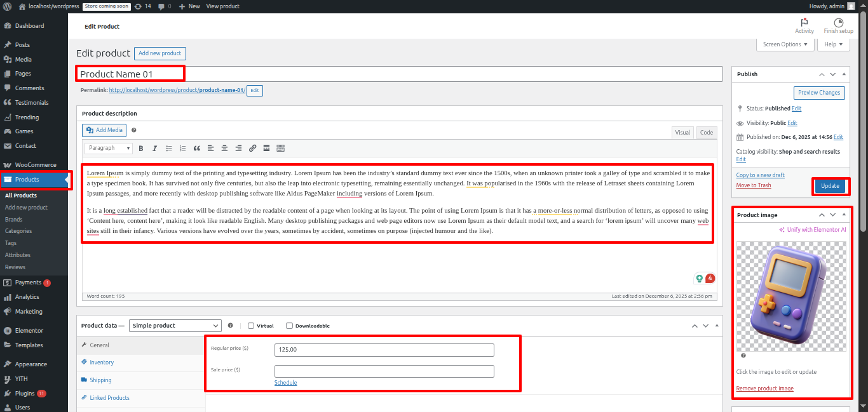Insert Read More tag icon

pyautogui.click(x=266, y=149)
